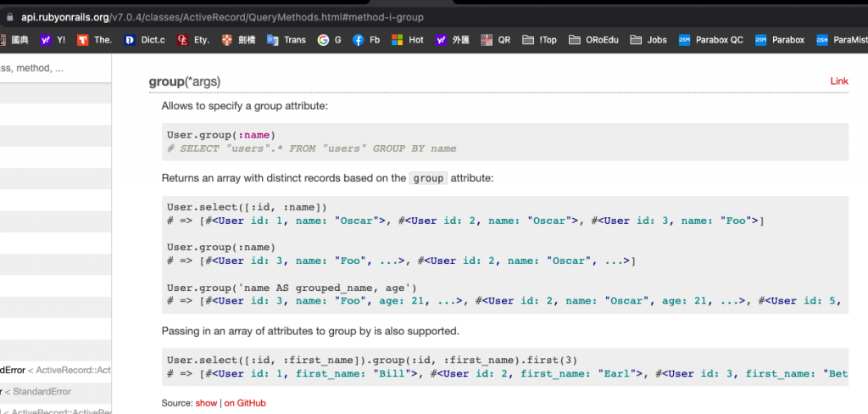
Task: Open the Google G bookmark
Action: click(x=330, y=40)
